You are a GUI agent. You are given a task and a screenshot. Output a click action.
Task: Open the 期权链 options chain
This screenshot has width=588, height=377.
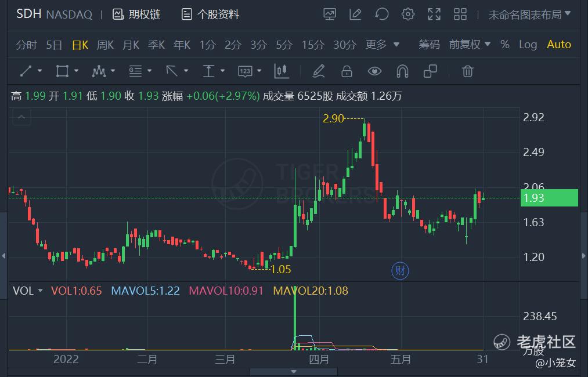coord(136,14)
